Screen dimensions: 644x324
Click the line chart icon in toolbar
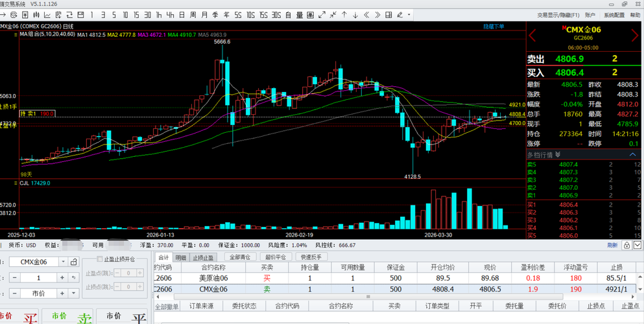click(47, 15)
